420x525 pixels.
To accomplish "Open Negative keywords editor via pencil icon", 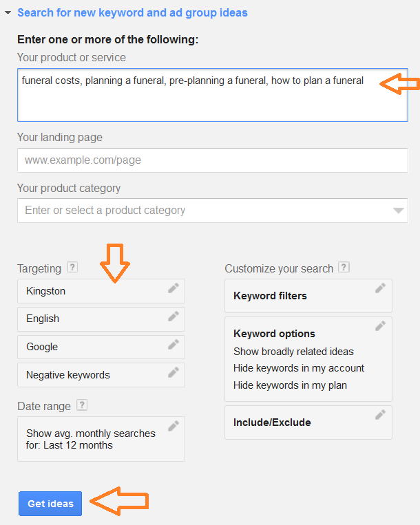I will click(x=173, y=372).
